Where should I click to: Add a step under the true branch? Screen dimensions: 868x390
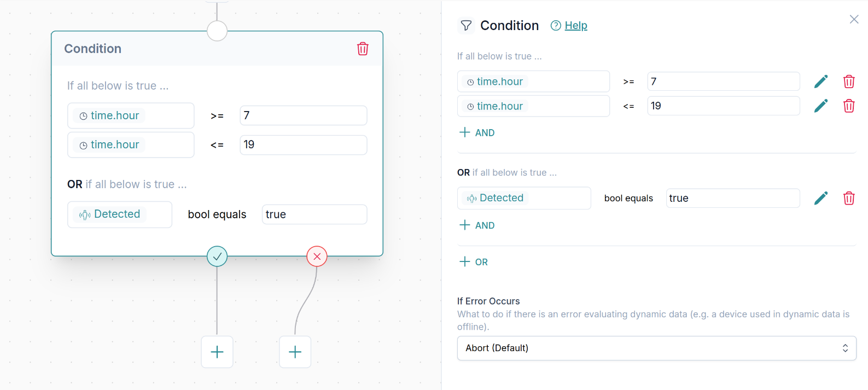click(217, 352)
